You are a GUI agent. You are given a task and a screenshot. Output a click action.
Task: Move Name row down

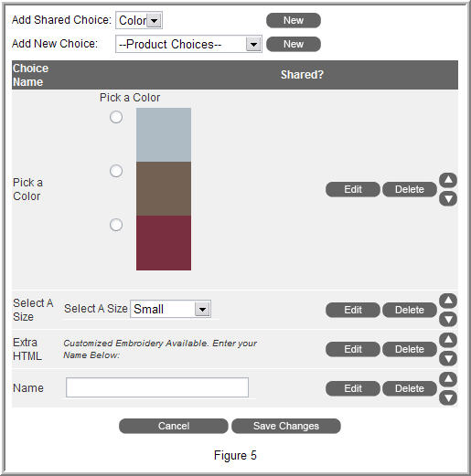(448, 397)
